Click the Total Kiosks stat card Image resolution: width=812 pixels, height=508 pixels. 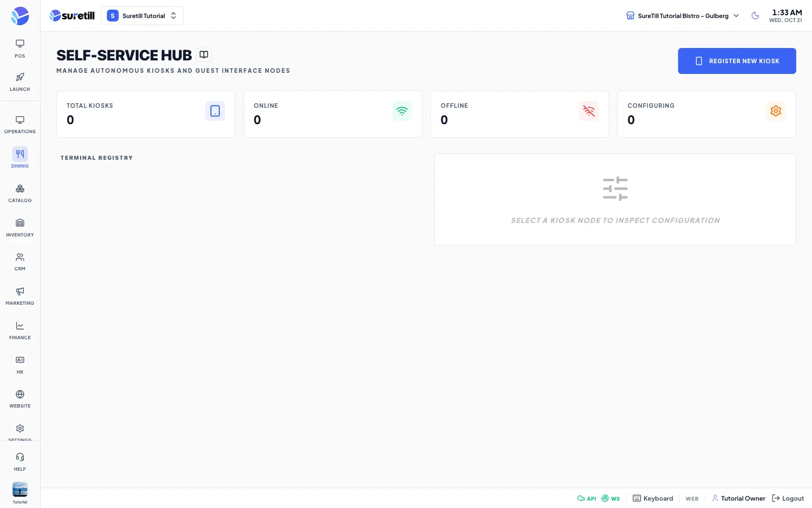[x=145, y=114]
